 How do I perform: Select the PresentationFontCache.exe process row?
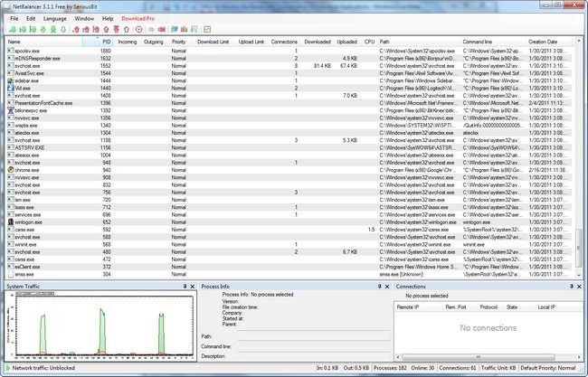[289, 103]
